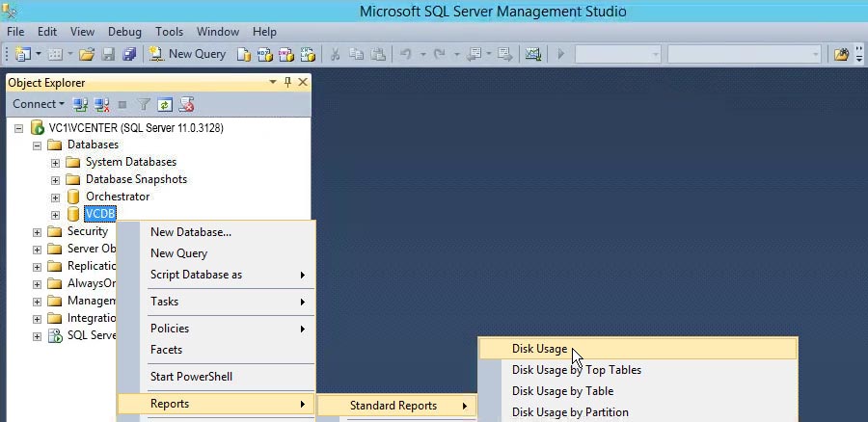Click the Start Debugging play icon
The image size is (868, 422).
click(560, 54)
